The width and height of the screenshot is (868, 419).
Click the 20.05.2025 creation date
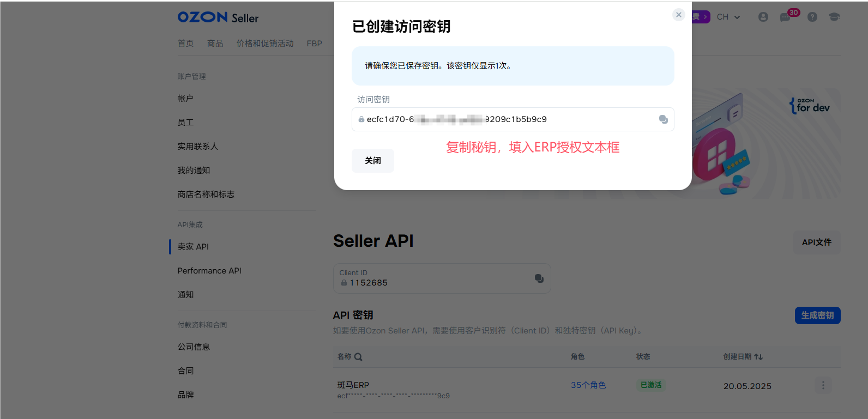748,386
